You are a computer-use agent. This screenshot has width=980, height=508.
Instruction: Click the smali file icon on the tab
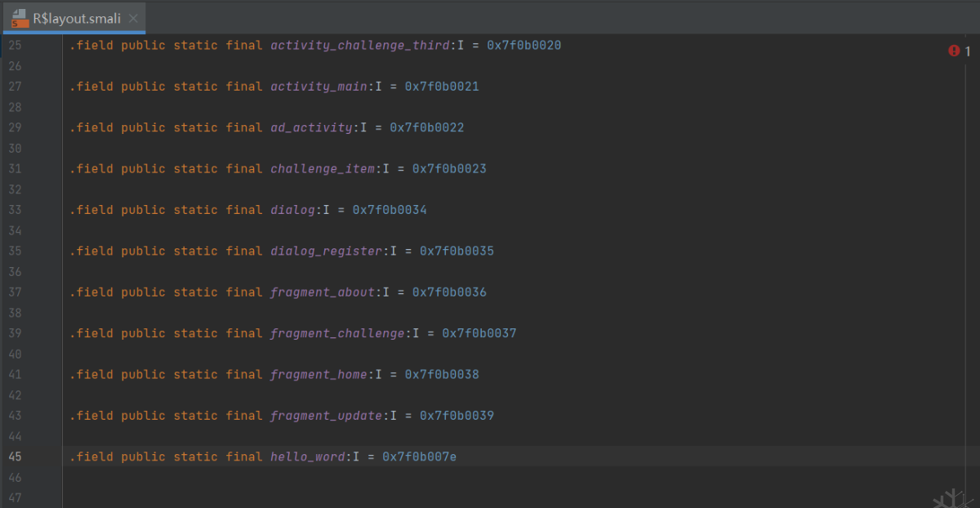[x=20, y=17]
